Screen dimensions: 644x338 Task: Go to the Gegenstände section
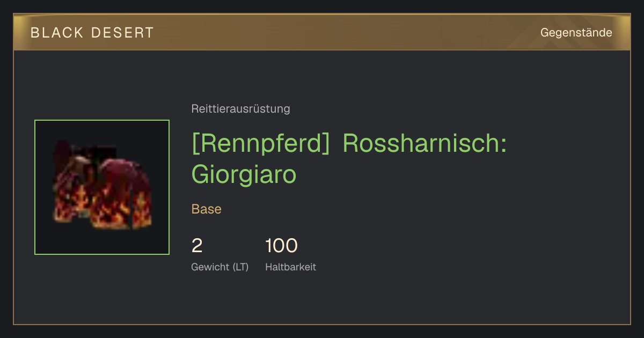pos(576,33)
